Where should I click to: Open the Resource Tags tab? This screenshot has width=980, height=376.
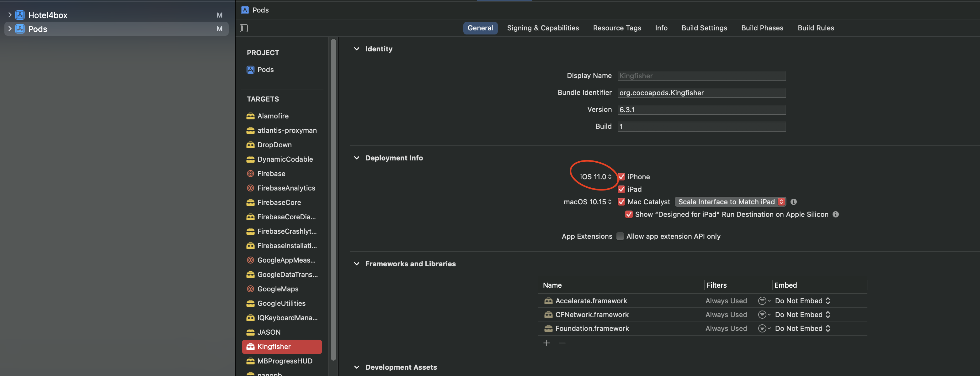tap(617, 28)
